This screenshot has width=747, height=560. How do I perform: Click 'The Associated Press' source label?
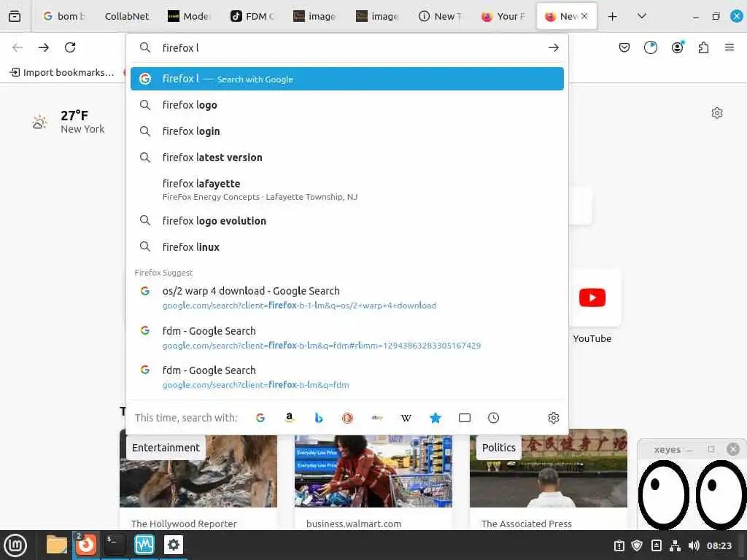click(527, 524)
